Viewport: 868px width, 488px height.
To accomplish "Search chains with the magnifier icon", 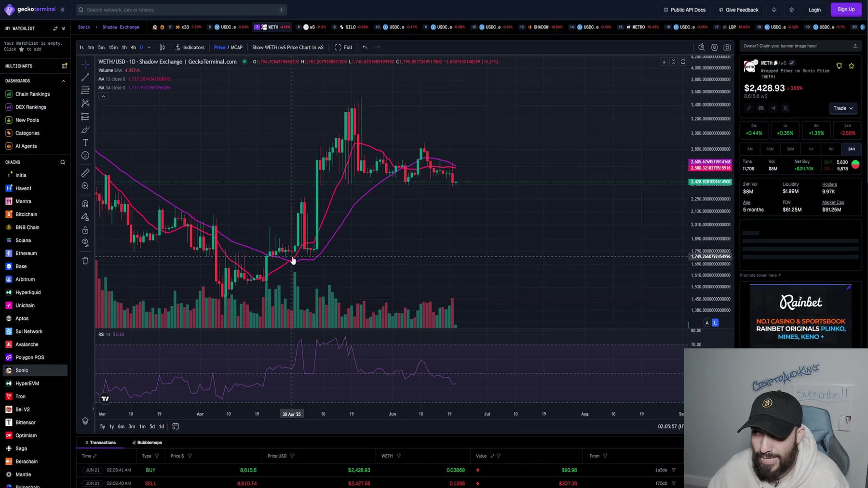I will tap(63, 162).
